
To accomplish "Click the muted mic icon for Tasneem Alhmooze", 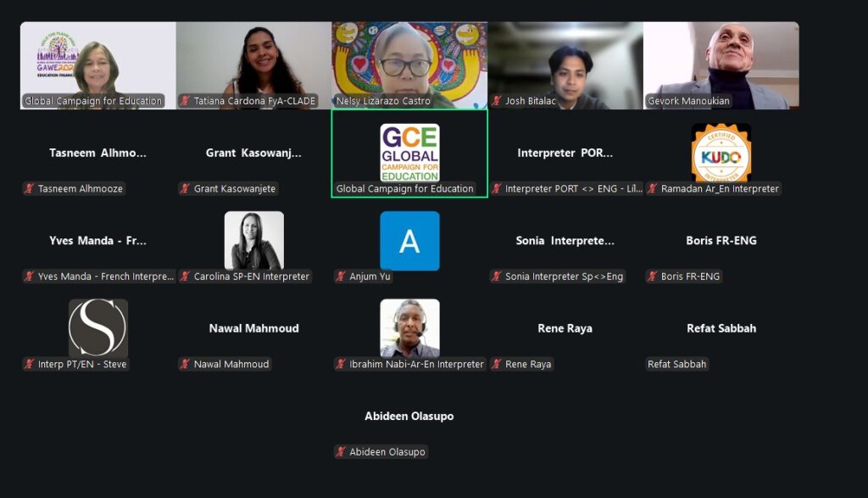I will tap(29, 188).
